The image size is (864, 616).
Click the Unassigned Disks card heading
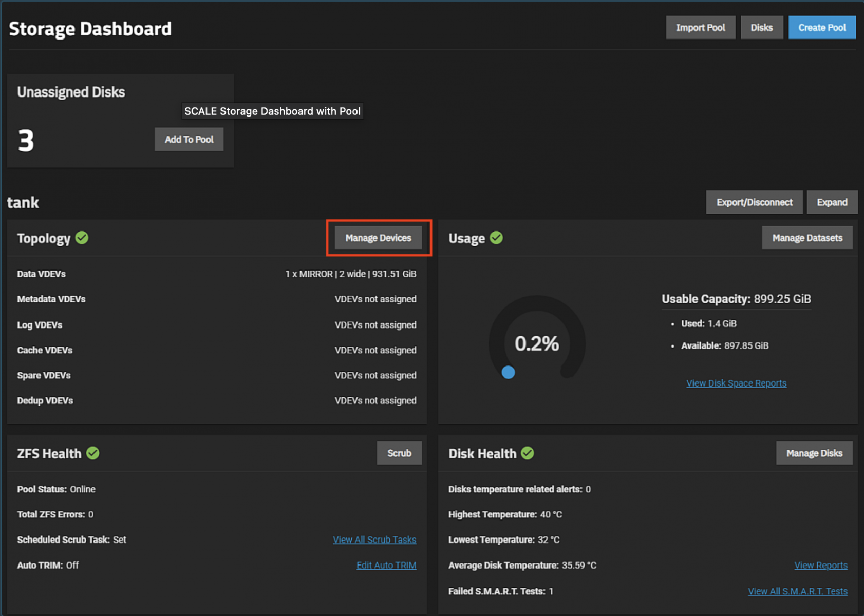pyautogui.click(x=71, y=92)
